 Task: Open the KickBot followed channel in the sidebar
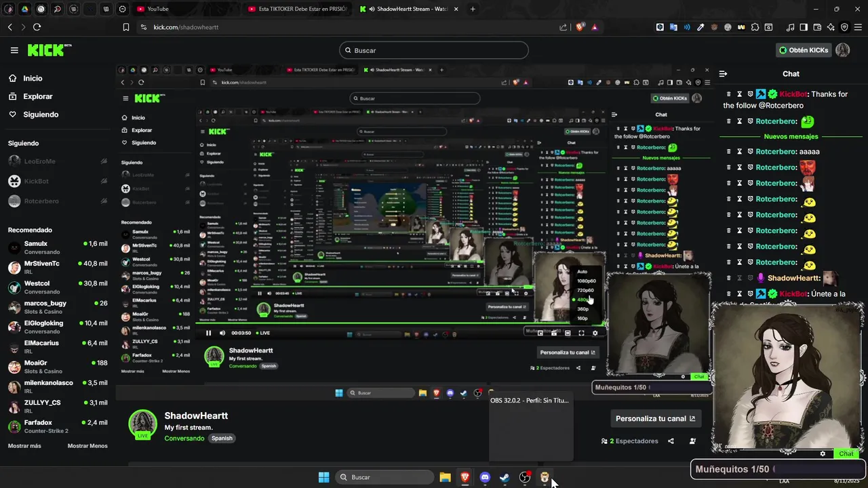pos(58,182)
